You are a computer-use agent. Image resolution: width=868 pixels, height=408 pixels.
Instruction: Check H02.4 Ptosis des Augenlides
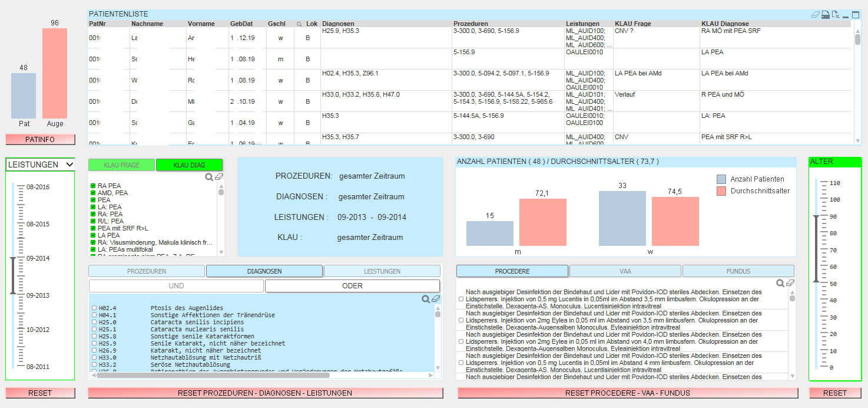[94, 308]
